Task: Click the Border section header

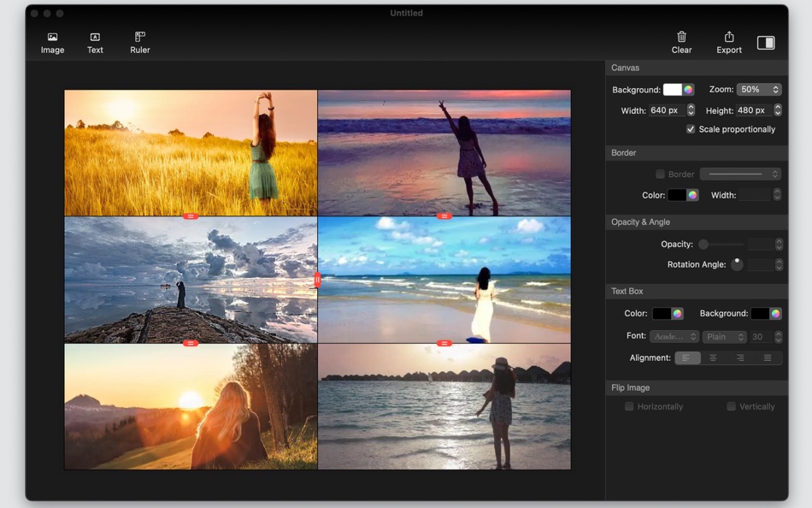Action: pos(697,153)
